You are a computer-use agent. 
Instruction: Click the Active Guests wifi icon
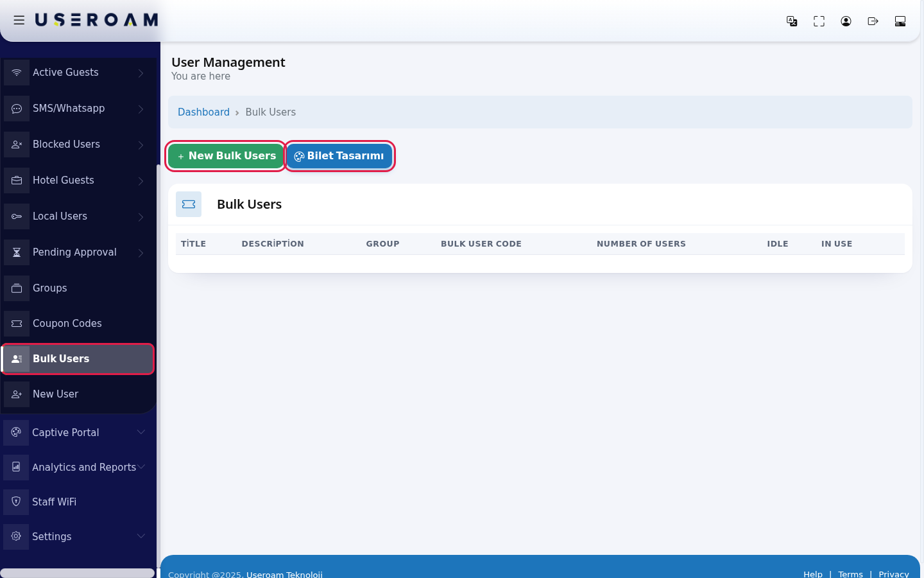click(17, 73)
